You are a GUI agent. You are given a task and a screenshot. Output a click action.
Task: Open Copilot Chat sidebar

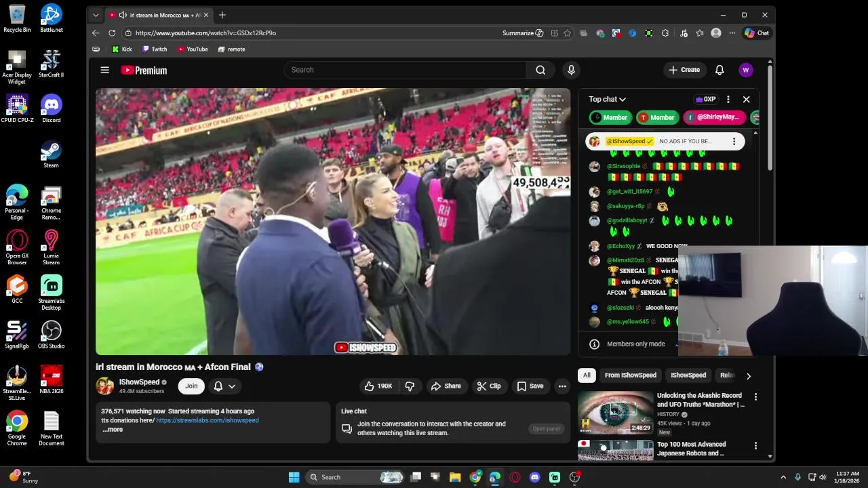click(757, 33)
